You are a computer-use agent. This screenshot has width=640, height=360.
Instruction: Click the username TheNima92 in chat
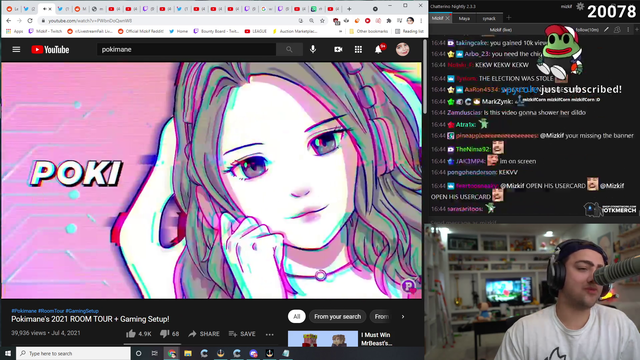(473, 149)
